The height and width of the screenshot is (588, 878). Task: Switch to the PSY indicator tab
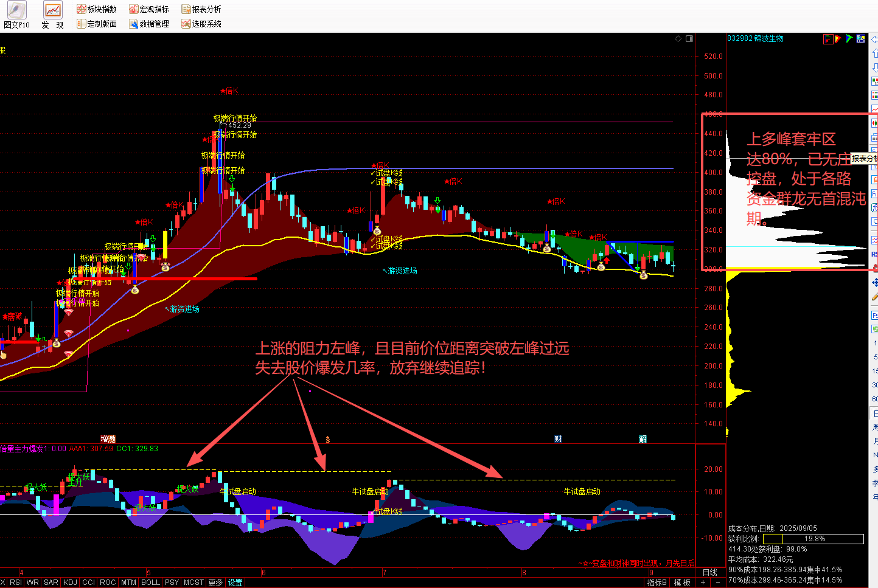click(x=172, y=583)
